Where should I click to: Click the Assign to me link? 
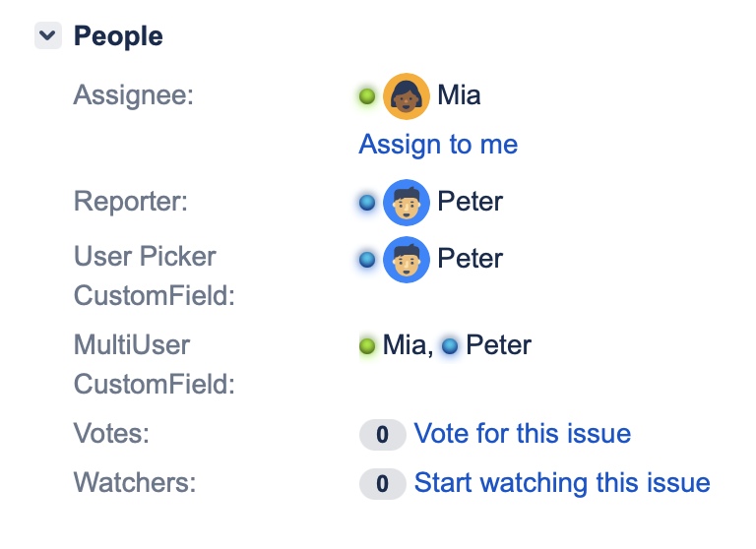[438, 145]
